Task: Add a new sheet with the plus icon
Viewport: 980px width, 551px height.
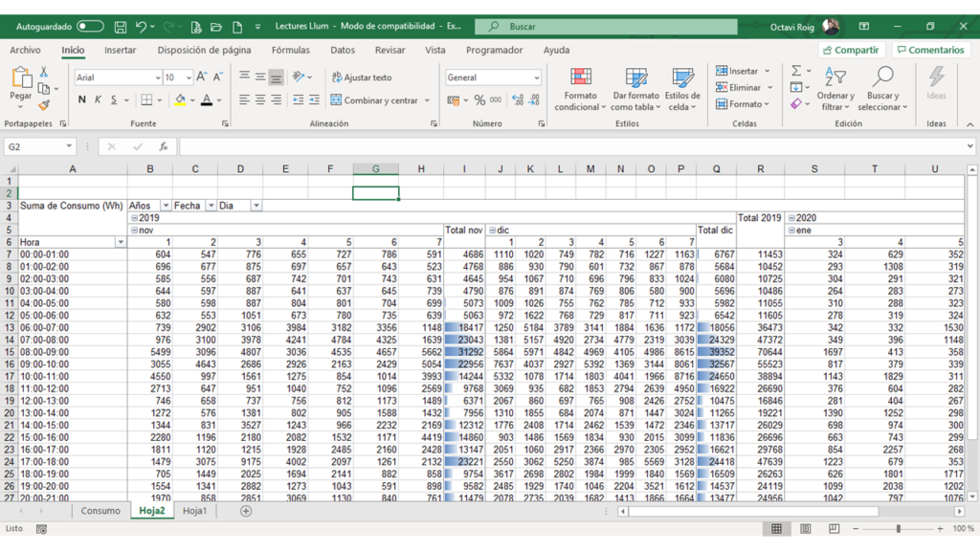Action: pos(246,511)
